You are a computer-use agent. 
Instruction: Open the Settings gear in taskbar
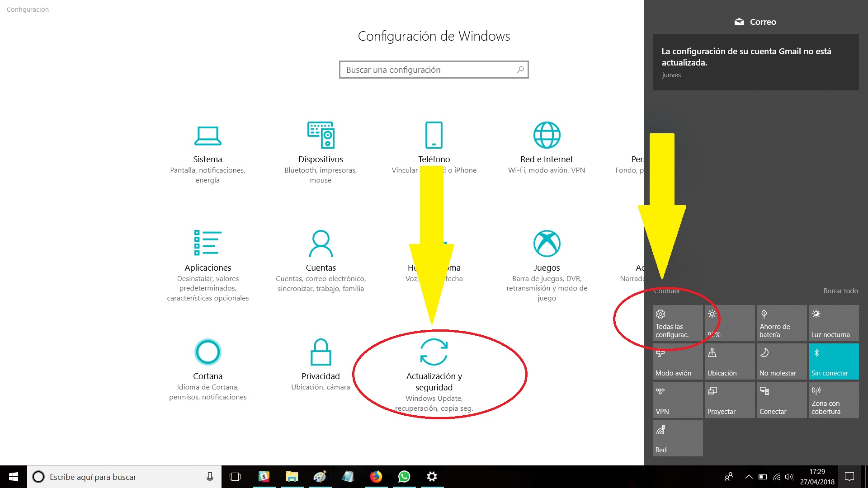pos(432,477)
